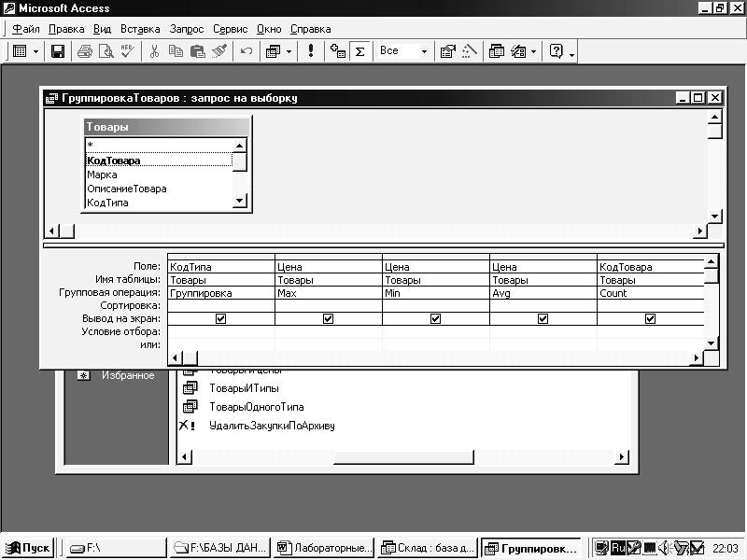Open the Правка menu
The image size is (747, 560).
click(66, 29)
